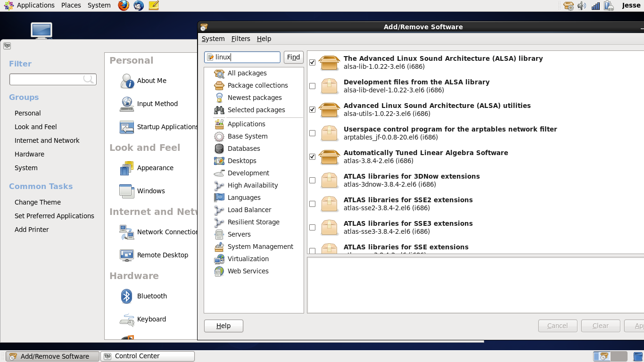Click the Firefox launcher in the top panel
Image resolution: width=644 pixels, height=362 pixels.
tap(124, 6)
